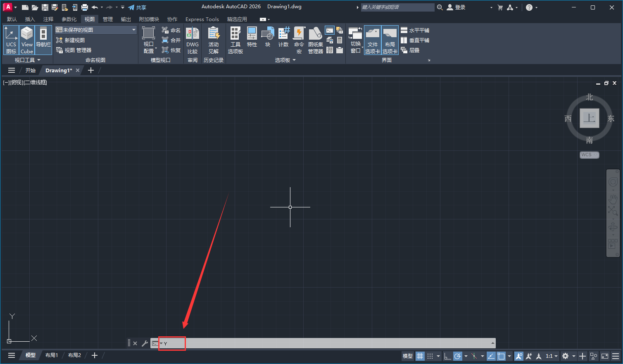This screenshot has height=364, width=623.
Task: Click the 合并 viewports button
Action: tap(171, 40)
